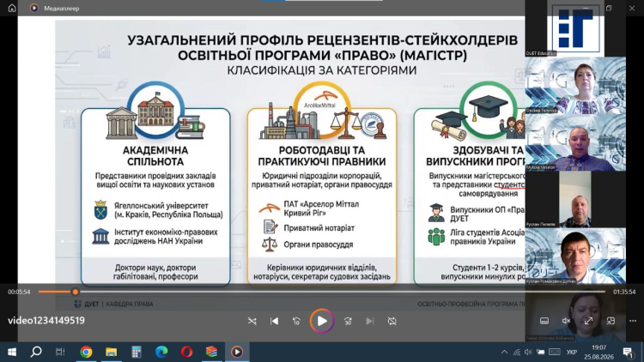Screen dimensions: 644x362
Task: Restore down the Media Player window
Action: [x=609, y=9]
